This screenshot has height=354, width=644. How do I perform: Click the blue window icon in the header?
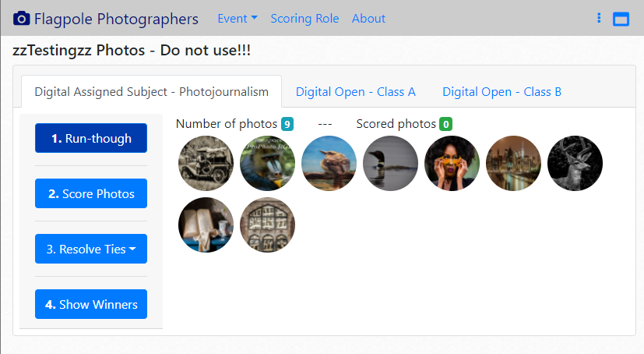click(x=621, y=19)
